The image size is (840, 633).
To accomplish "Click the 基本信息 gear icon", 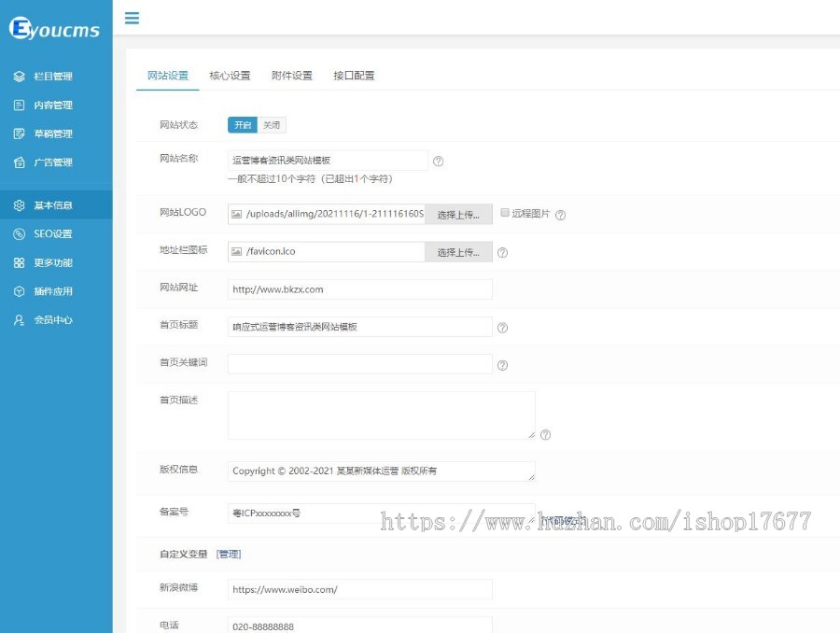I will 20,205.
